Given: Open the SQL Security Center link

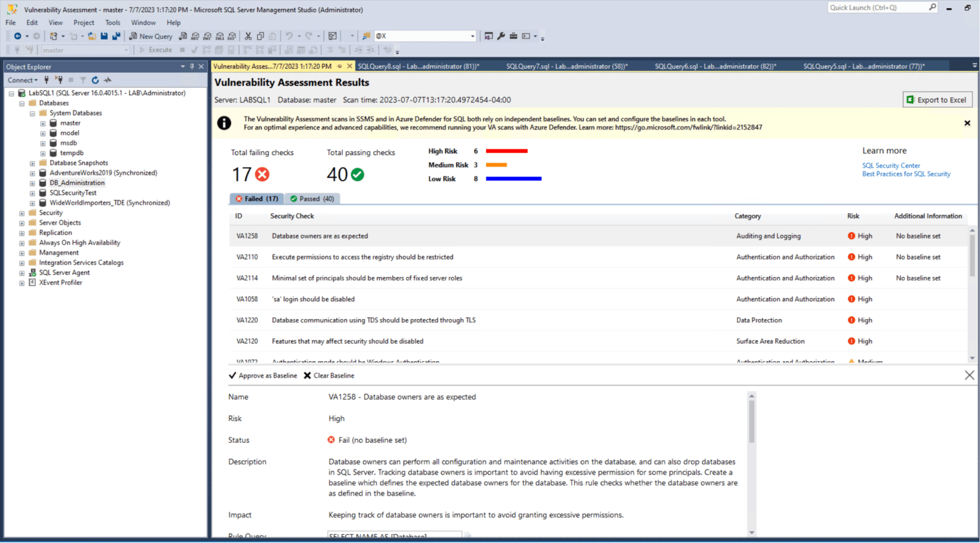Looking at the screenshot, I should tap(891, 165).
